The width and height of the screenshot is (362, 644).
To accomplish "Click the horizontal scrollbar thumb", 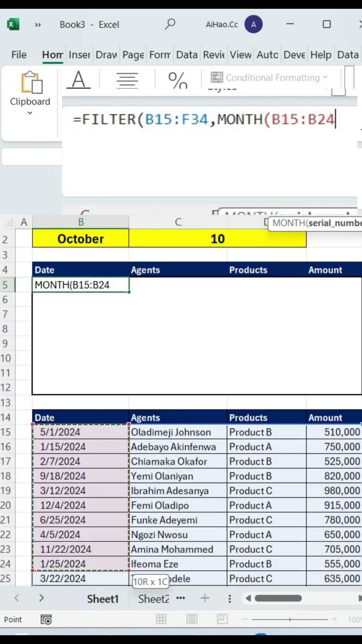I will point(278,598).
